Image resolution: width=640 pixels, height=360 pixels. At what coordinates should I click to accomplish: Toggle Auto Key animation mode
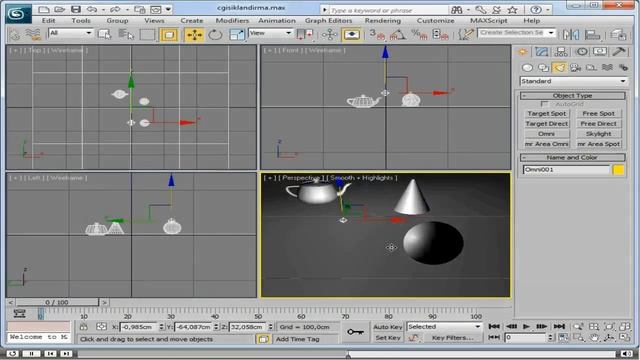click(x=387, y=327)
